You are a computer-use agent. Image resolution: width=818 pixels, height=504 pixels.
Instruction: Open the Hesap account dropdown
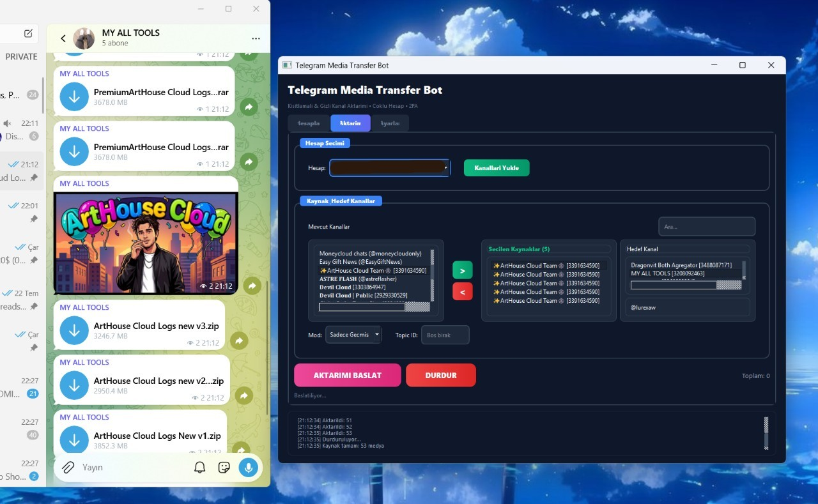click(390, 167)
